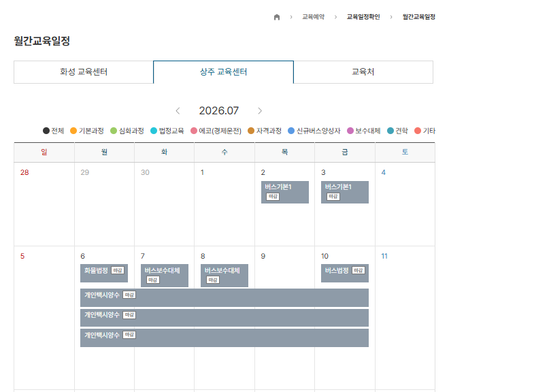Filter by 자격과정 category

(265, 131)
